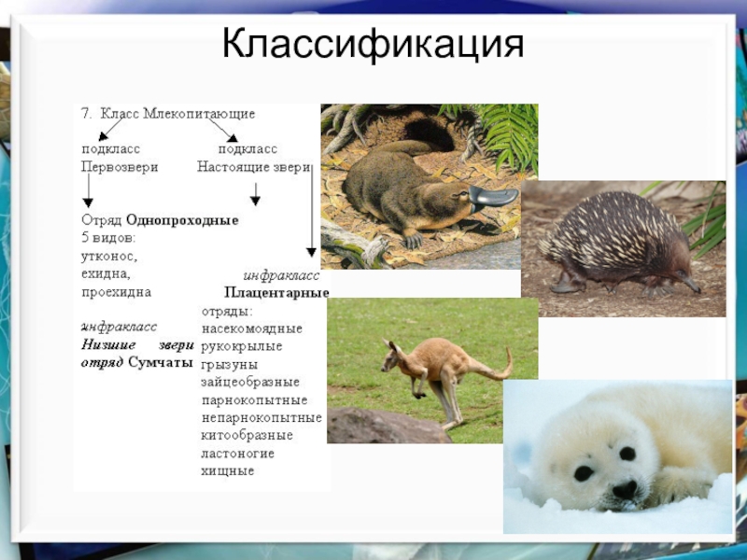The height and width of the screenshot is (560, 747).
Task: Select the line "Отряд Однопроходные"
Action: click(x=160, y=220)
